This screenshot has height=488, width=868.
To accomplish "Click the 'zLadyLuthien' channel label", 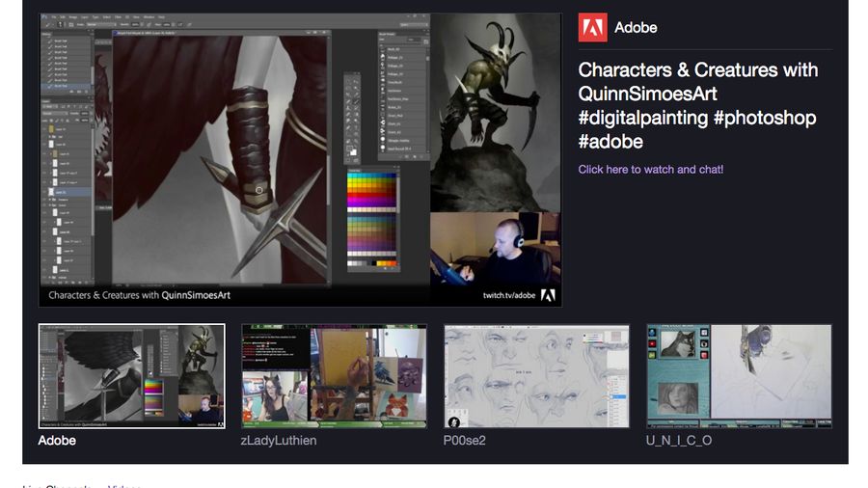I will (x=279, y=441).
